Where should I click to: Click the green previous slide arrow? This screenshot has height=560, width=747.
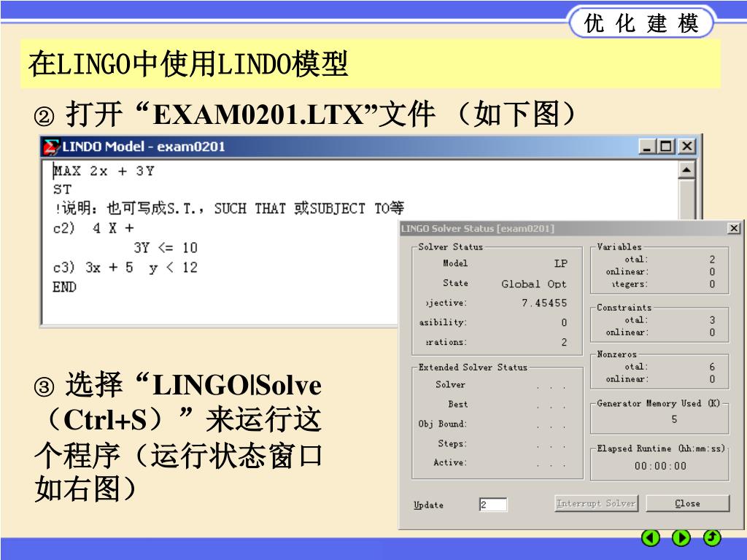point(650,537)
